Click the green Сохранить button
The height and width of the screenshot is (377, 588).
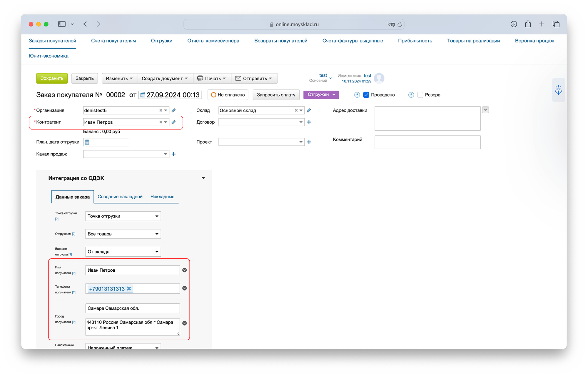pos(52,78)
